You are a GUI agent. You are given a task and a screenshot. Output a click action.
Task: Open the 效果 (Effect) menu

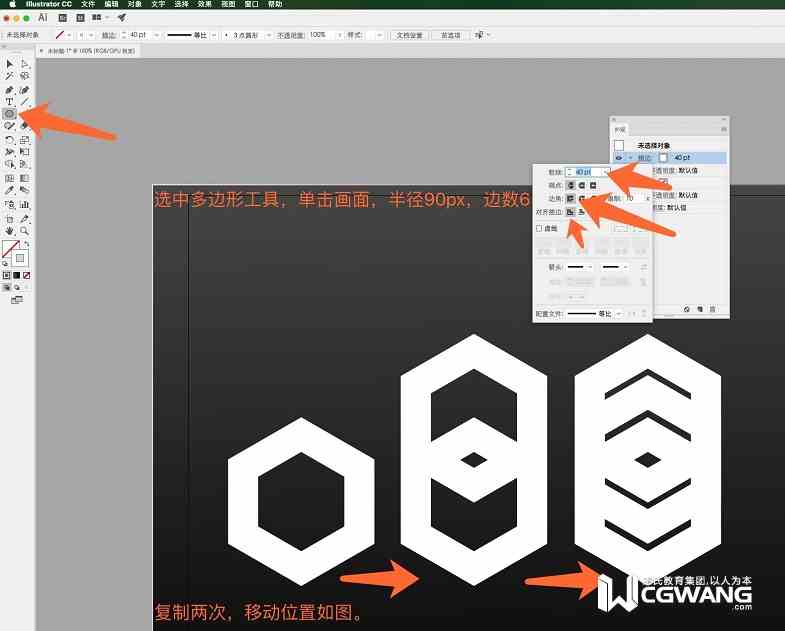[x=204, y=4]
